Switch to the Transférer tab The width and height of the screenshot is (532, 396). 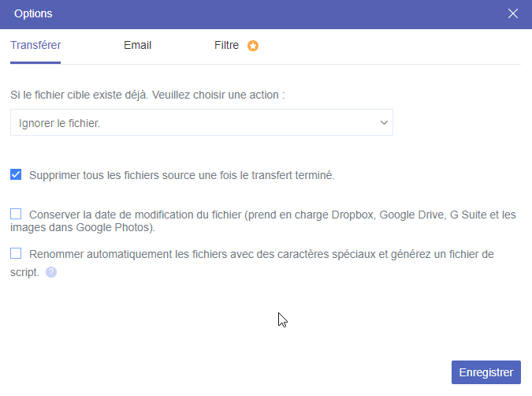click(x=35, y=46)
